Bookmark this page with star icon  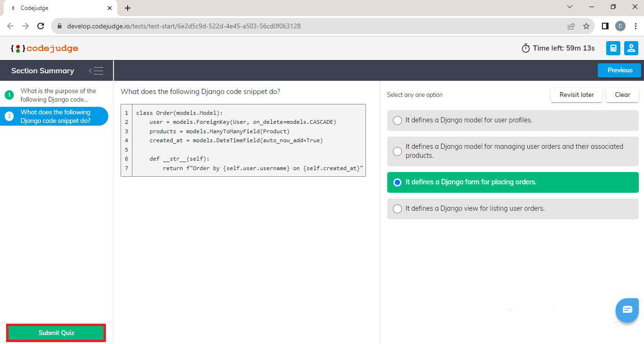[x=586, y=26]
